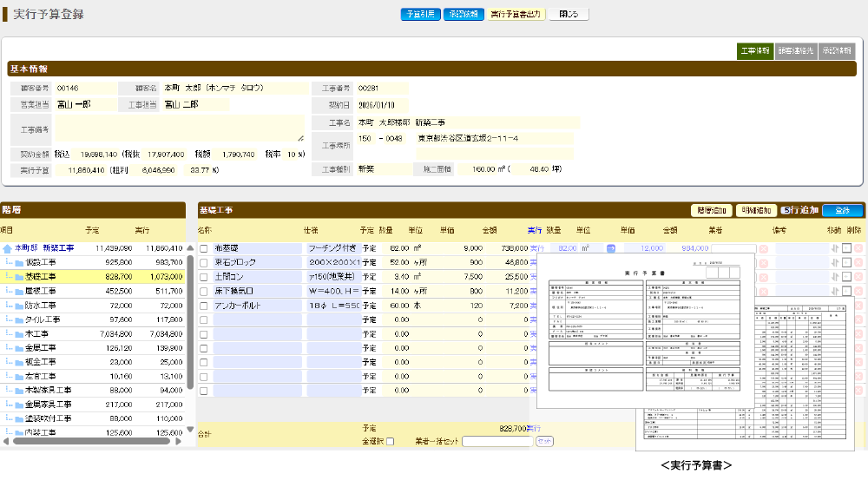Open the 基礎工事 folder icon
Screen dimensions: 868x487
coord(19,277)
